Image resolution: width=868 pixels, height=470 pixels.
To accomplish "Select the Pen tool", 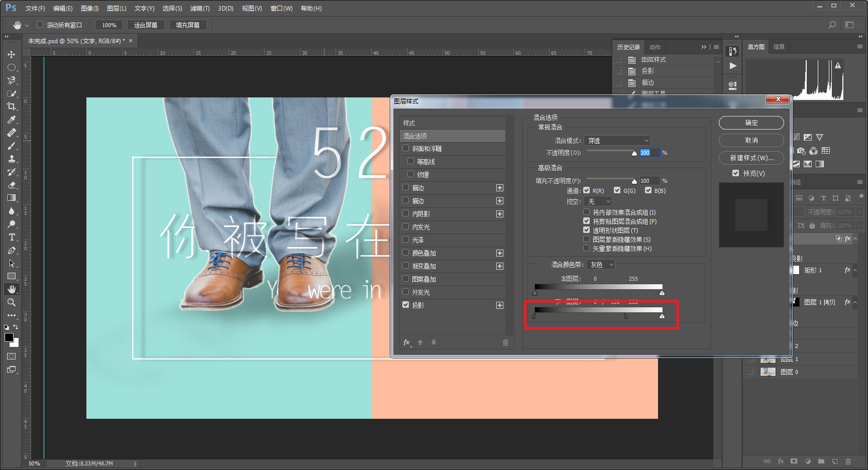I will coord(11,250).
